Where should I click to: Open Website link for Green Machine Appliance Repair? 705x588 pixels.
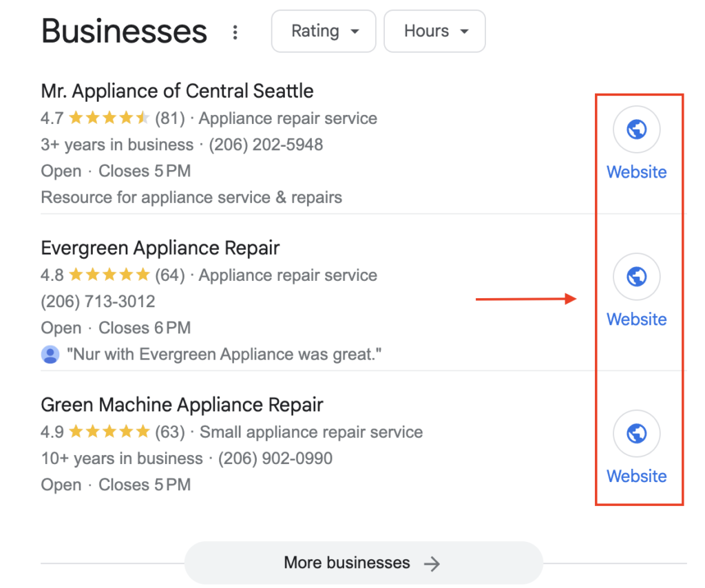pos(636,476)
